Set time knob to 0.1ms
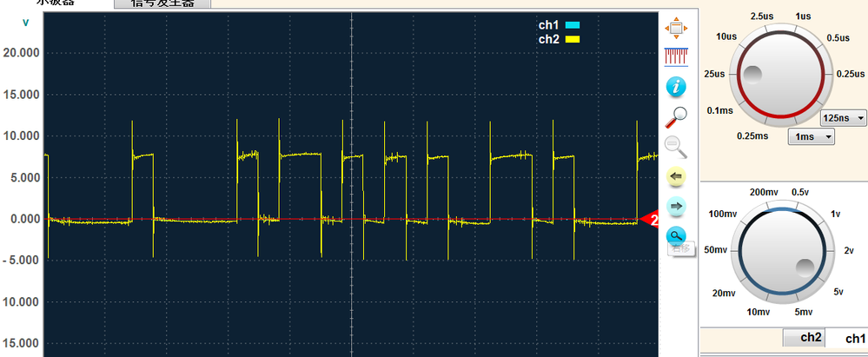Viewport: 868px width, 357px height. pos(719,110)
